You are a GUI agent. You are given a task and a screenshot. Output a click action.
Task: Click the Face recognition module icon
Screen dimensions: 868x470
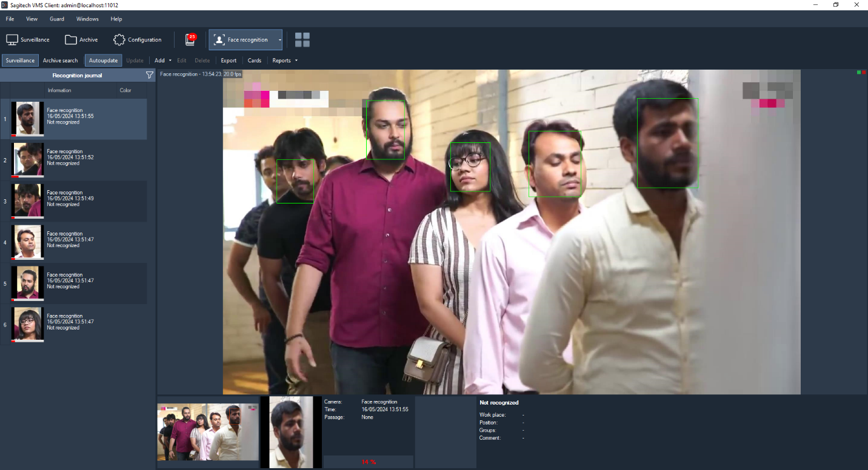point(219,40)
